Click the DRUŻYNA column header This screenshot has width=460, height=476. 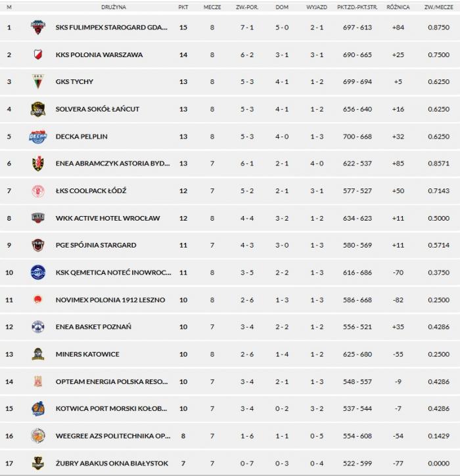pyautogui.click(x=113, y=7)
